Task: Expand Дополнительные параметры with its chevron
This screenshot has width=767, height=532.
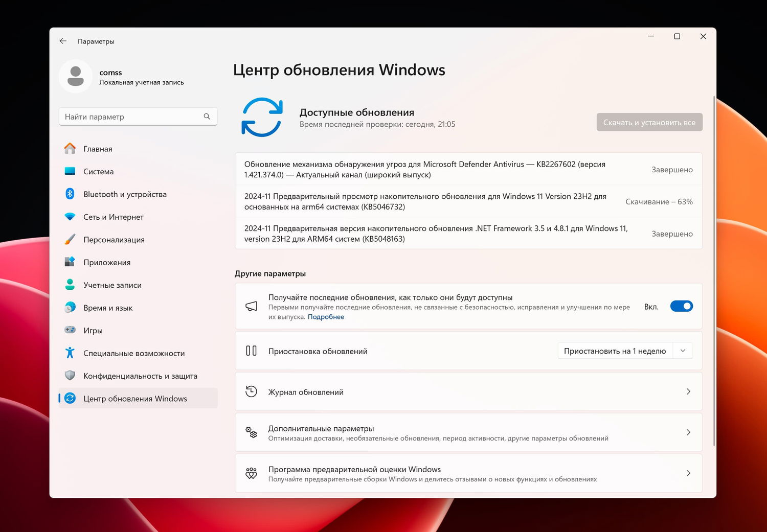Action: tap(688, 432)
